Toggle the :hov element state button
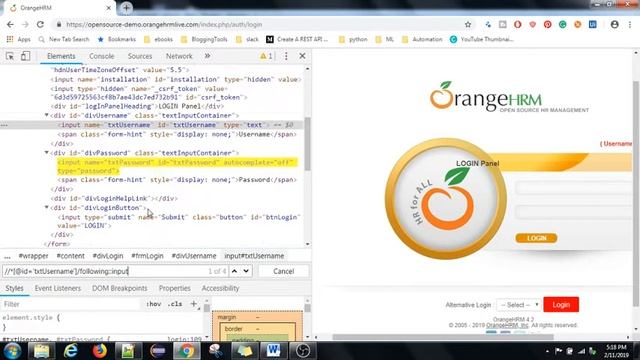Screen dimensions: 640x360 tap(153, 304)
